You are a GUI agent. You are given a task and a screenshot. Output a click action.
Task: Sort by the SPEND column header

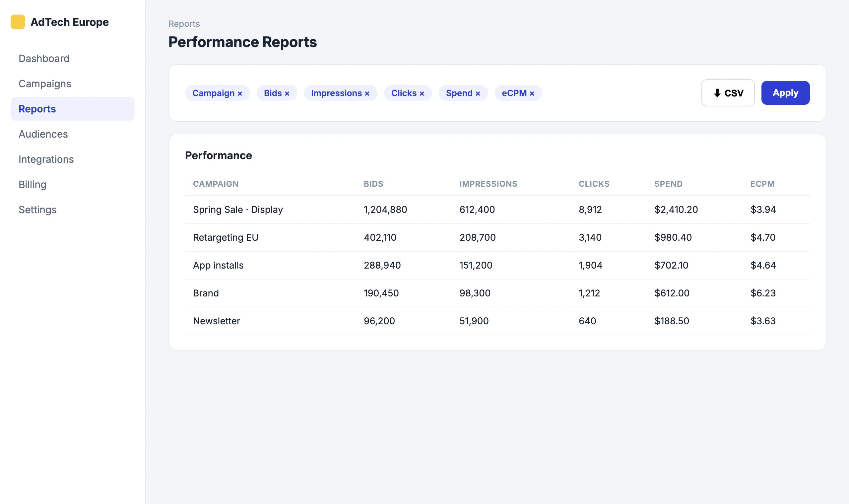click(668, 184)
